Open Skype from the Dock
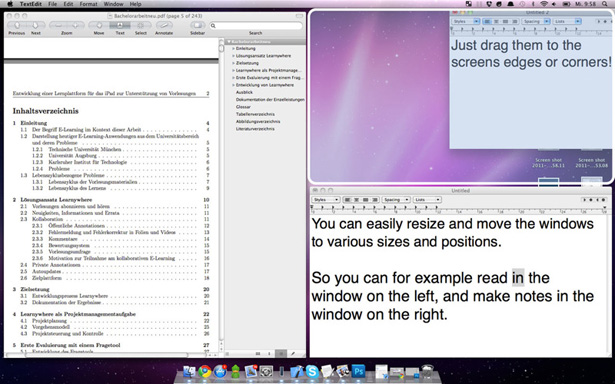The image size is (615, 384). click(x=312, y=371)
